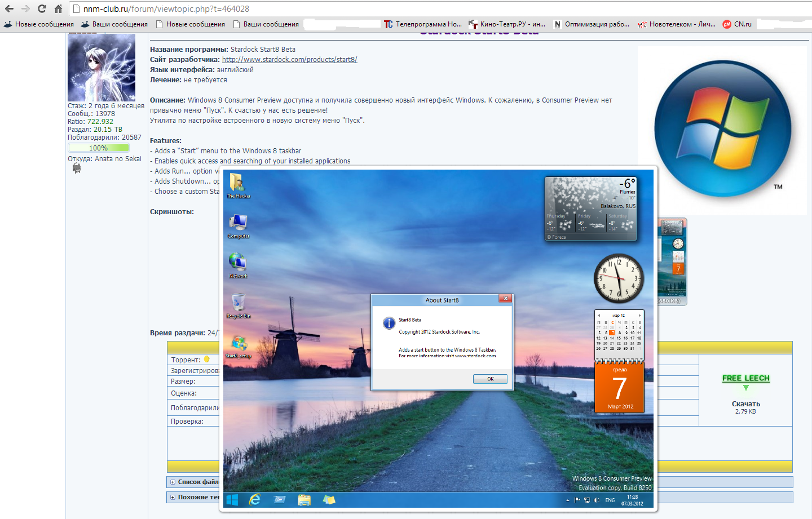The image size is (812, 519).
Task: Click the Windows logo poster image
Action: pyautogui.click(x=722, y=130)
